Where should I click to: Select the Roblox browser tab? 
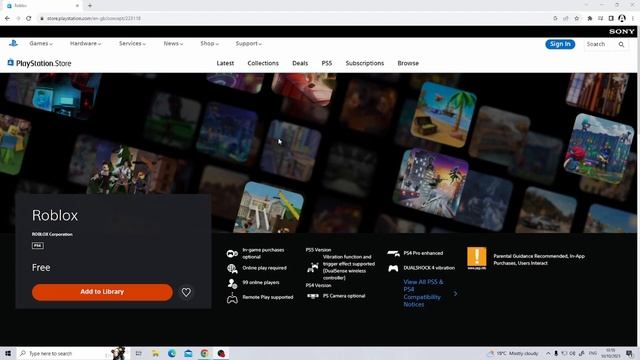coord(41,6)
